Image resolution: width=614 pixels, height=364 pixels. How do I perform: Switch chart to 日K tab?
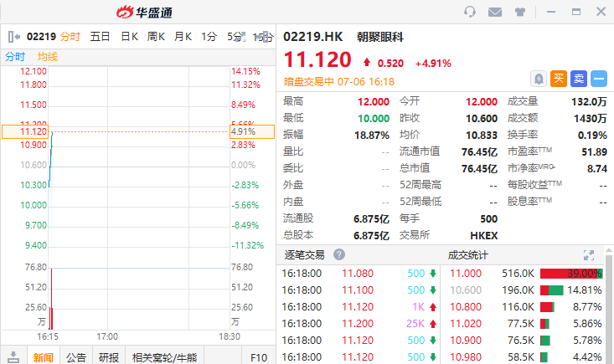click(x=129, y=36)
